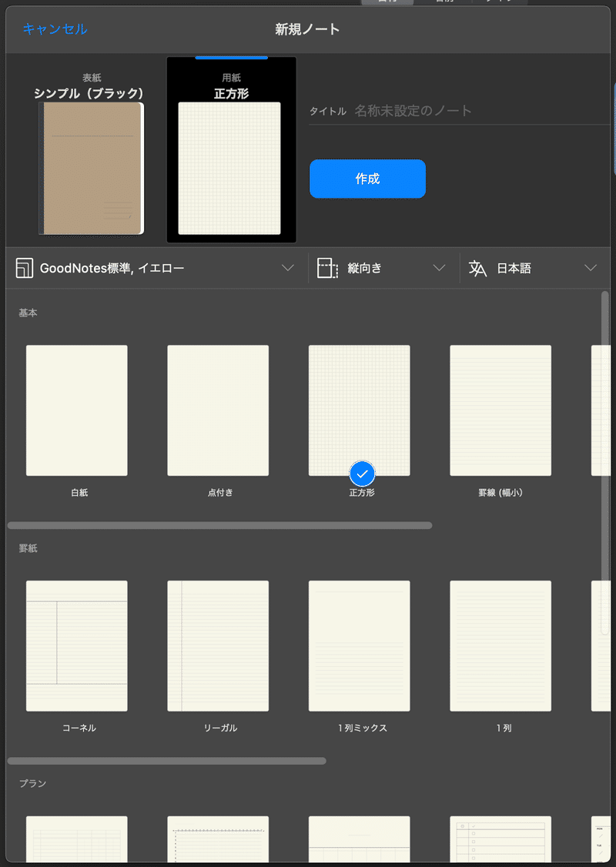The width and height of the screenshot is (616, 867).
Task: Click the language translate icon
Action: 477,268
